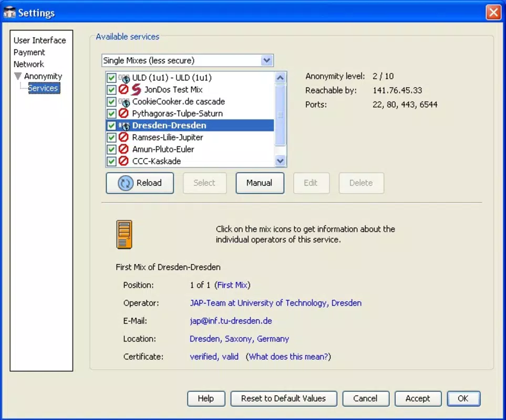The image size is (506, 420).
Task: Uncheck the Ramses-Lilie-Jupiter checkbox
Action: pyautogui.click(x=111, y=138)
